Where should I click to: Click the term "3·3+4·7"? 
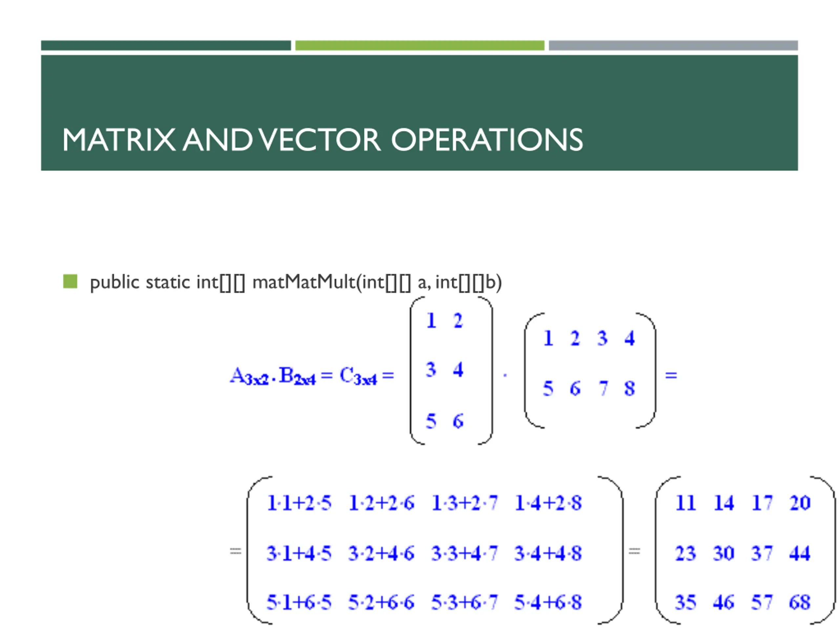pyautogui.click(x=464, y=553)
